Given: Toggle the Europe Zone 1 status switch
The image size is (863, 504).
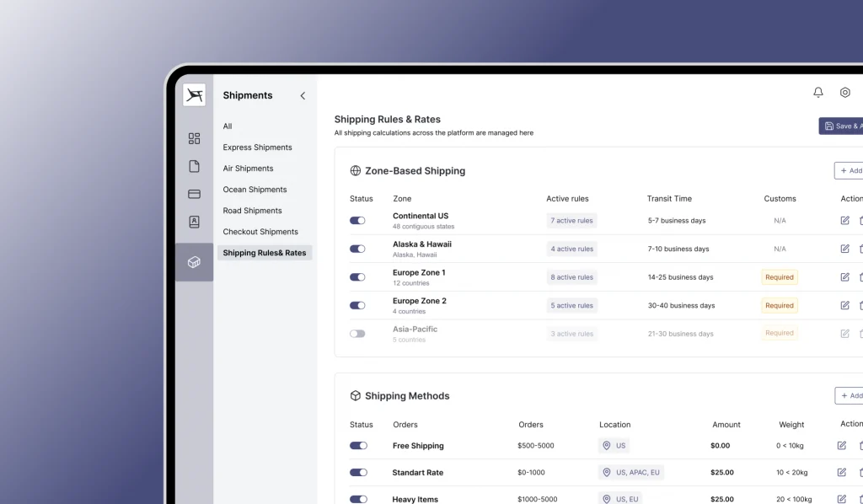Looking at the screenshot, I should [x=357, y=277].
